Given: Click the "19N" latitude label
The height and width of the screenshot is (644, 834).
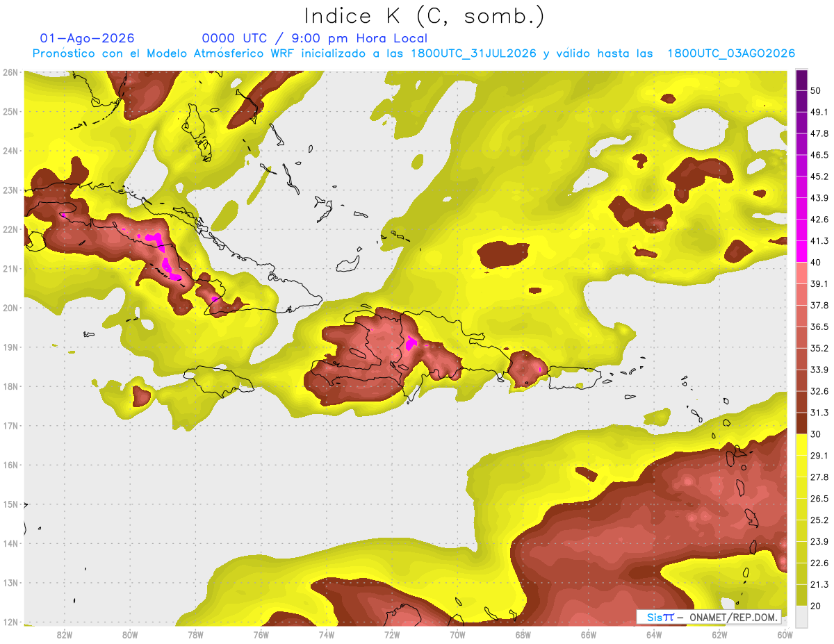Looking at the screenshot, I should (10, 347).
